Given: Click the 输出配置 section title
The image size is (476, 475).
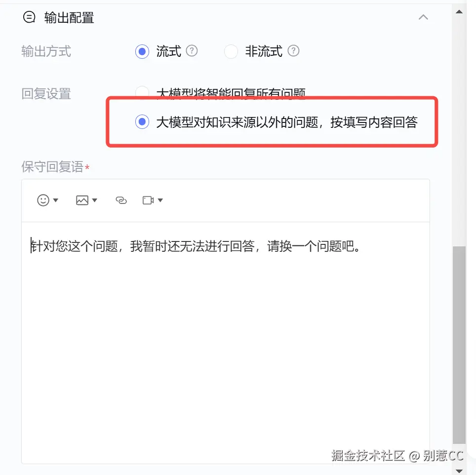Looking at the screenshot, I should click(x=69, y=18).
